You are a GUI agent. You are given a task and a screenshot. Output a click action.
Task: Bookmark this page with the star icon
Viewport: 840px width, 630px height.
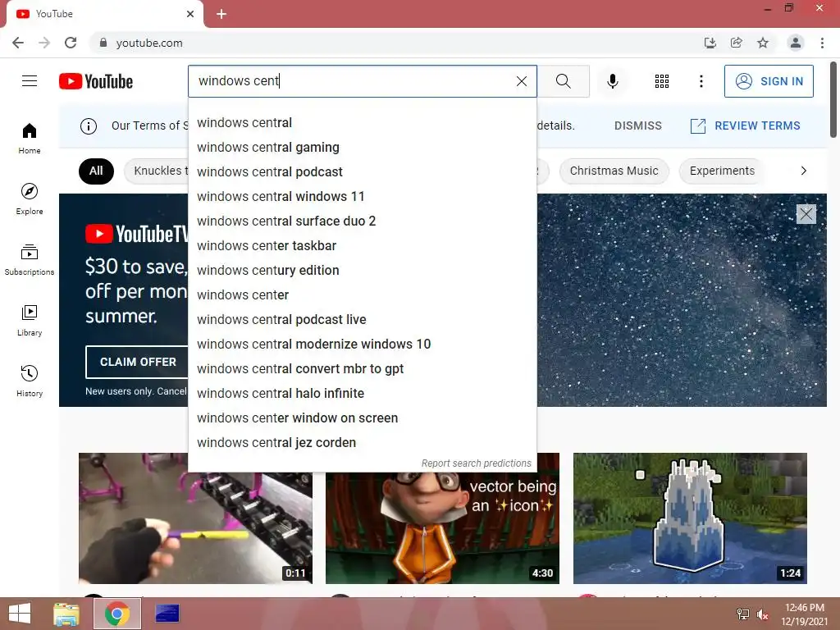(x=763, y=43)
